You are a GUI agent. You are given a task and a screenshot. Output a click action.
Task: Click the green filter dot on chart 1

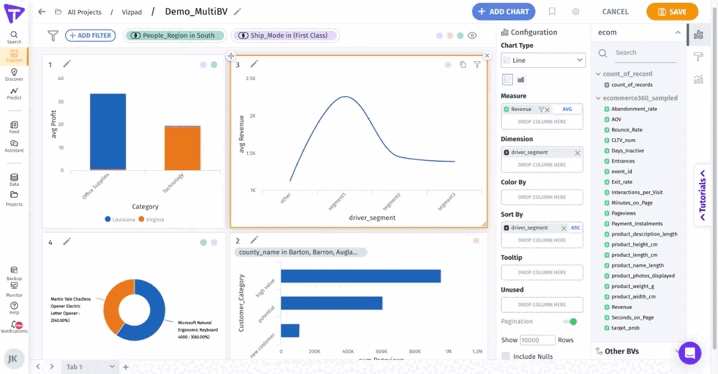[x=214, y=65]
